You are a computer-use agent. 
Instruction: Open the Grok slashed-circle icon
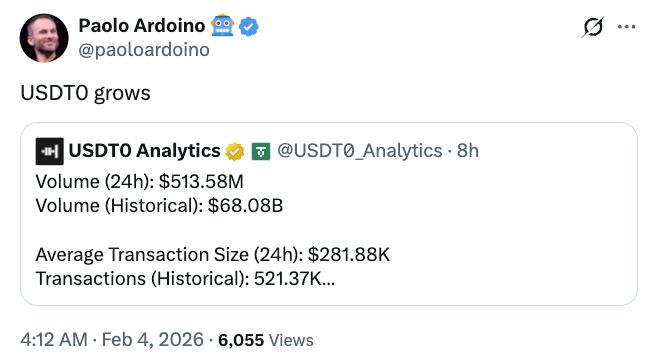coord(593,27)
